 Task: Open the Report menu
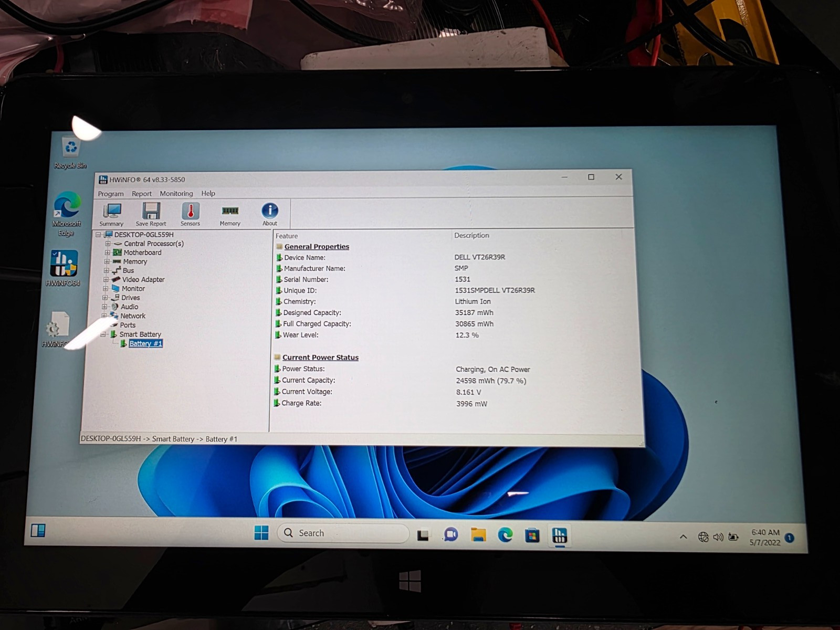[142, 194]
